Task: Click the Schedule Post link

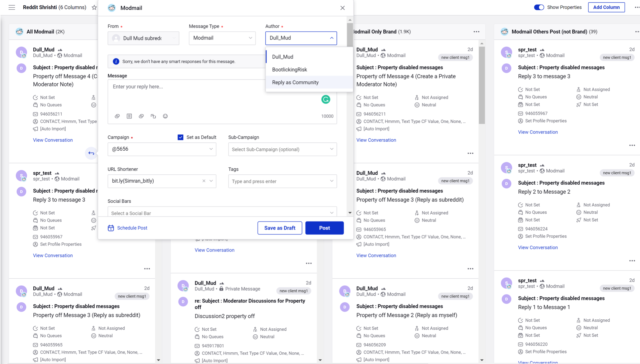Action: 132,228
